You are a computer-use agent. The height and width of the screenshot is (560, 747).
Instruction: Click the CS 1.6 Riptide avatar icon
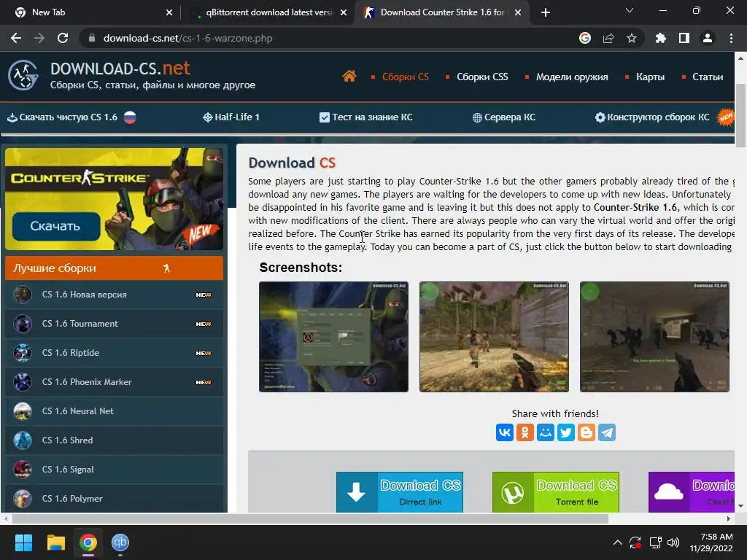pyautogui.click(x=23, y=353)
